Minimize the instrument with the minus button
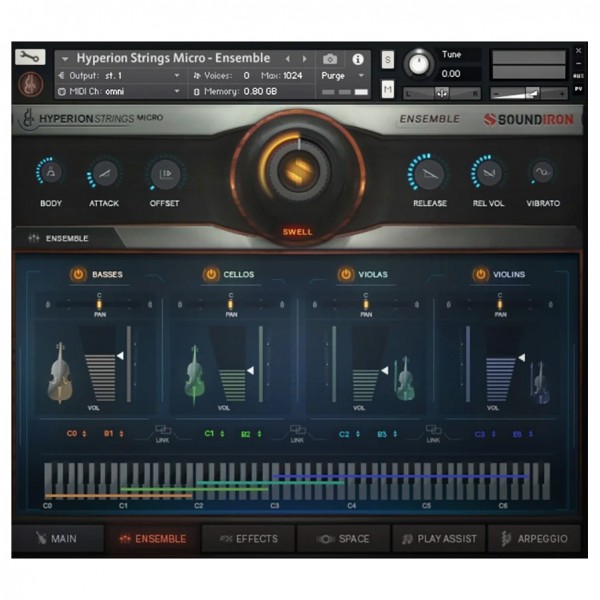 tap(579, 64)
